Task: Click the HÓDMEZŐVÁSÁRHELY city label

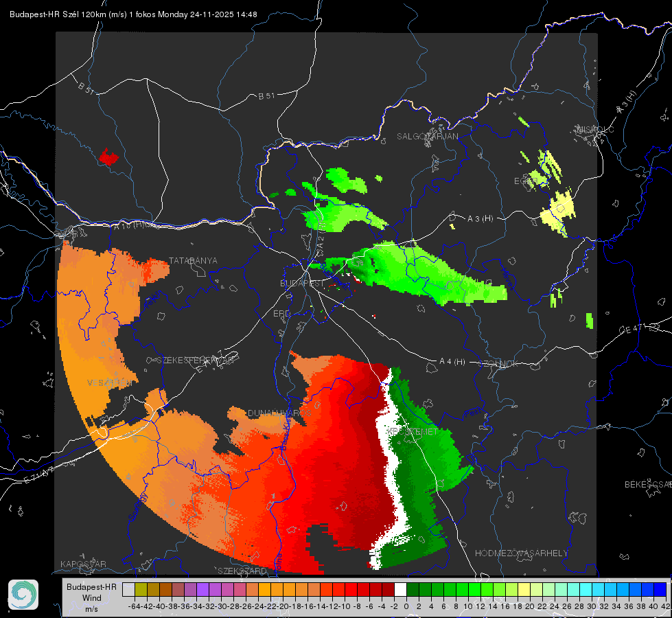Action: 521,553
